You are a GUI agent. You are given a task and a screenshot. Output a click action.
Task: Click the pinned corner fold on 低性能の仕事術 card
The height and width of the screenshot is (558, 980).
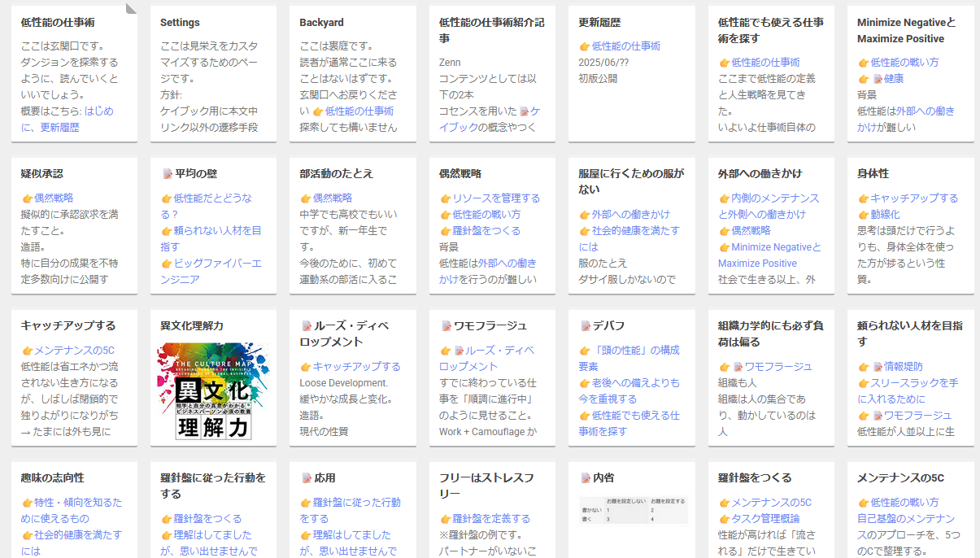click(132, 10)
